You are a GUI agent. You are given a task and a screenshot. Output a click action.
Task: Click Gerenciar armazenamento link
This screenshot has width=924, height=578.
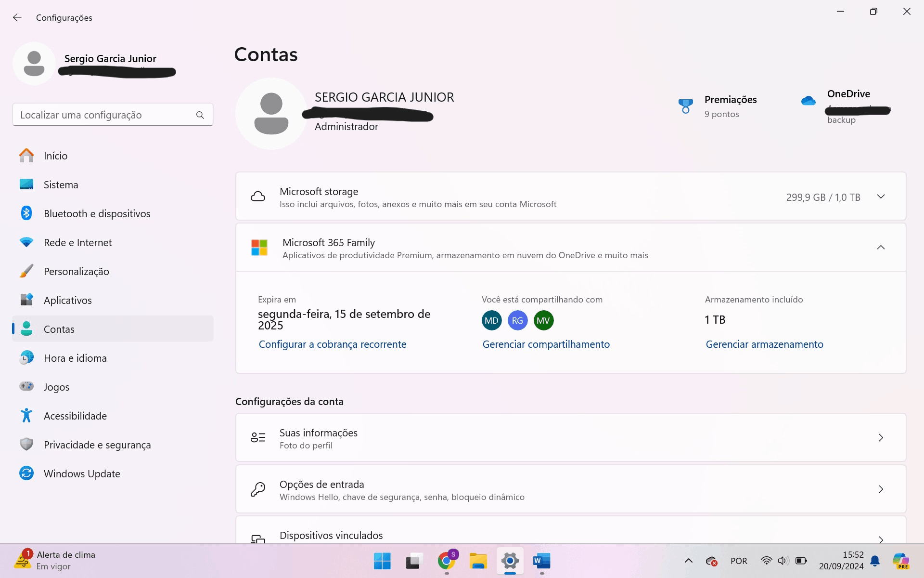pyautogui.click(x=765, y=344)
